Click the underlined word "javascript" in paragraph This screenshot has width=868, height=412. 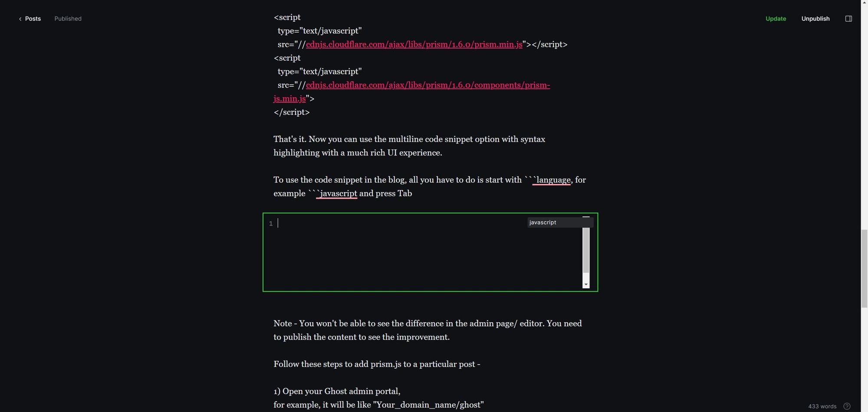click(x=339, y=193)
